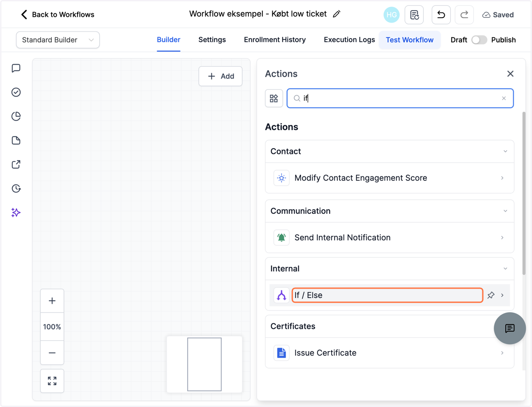
Task: Click the canvas minimap thumbnail
Action: click(204, 364)
